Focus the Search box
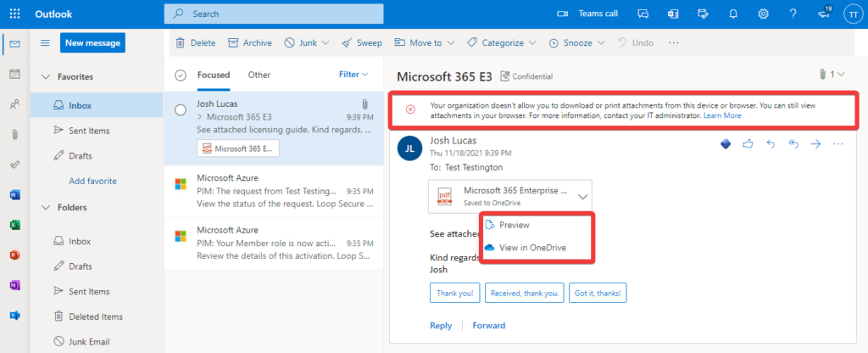 point(274,14)
